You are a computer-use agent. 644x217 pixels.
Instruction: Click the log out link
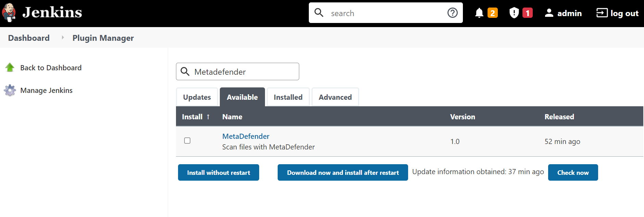coord(624,13)
